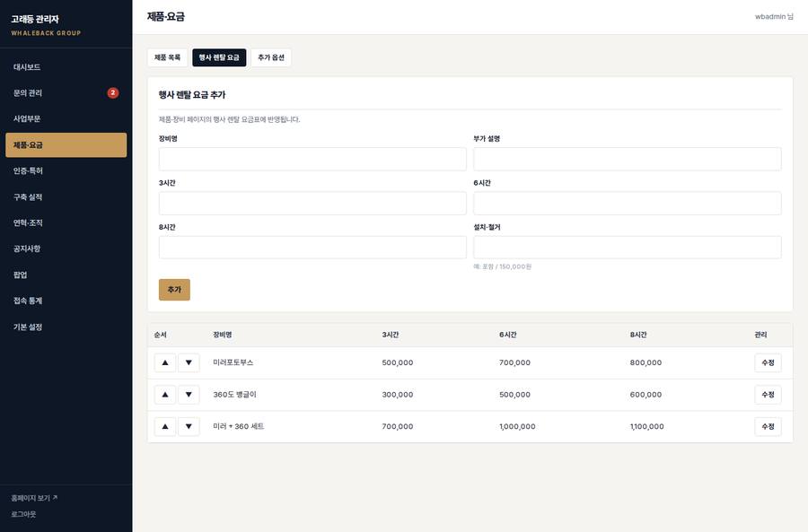
Task: Go to 문의 관리 menu
Action: click(x=66, y=92)
